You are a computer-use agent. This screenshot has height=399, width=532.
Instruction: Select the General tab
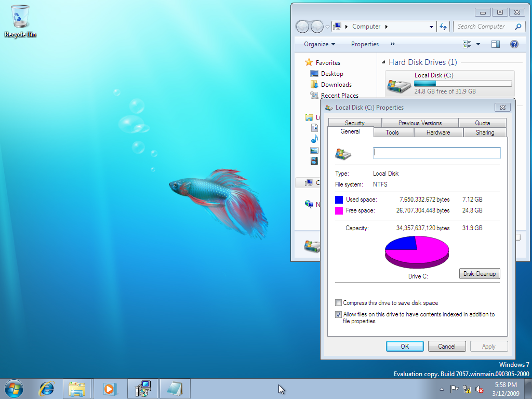pos(350,131)
